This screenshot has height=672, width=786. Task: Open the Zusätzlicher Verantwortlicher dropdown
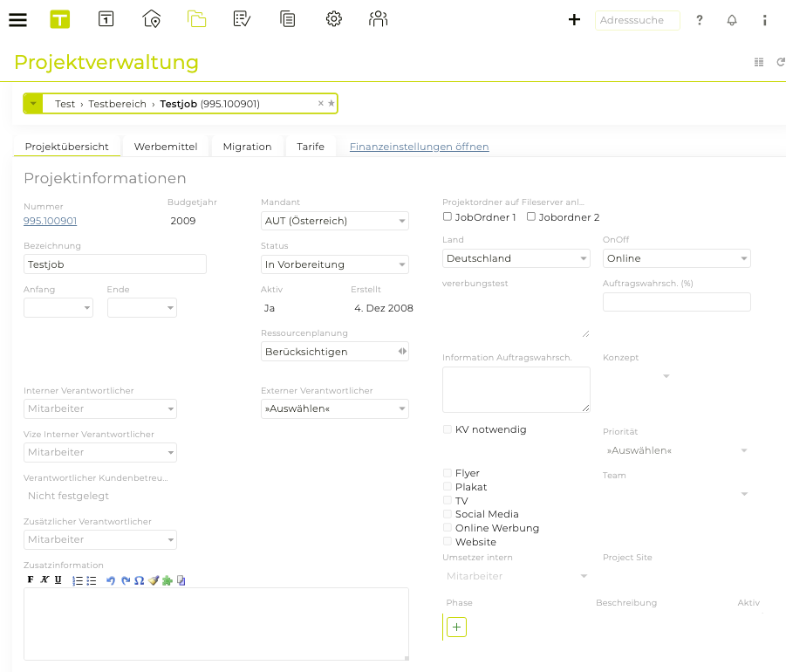pos(100,539)
